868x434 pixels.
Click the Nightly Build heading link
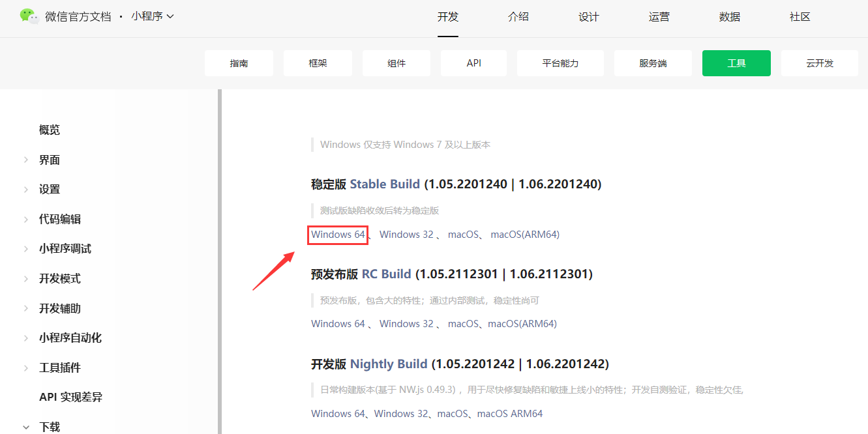point(389,364)
